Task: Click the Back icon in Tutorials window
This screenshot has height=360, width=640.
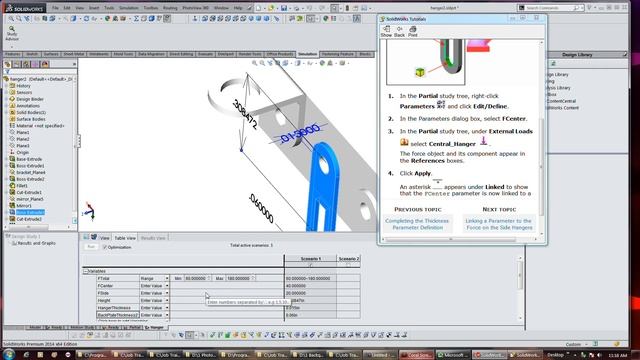Action: pos(400,31)
